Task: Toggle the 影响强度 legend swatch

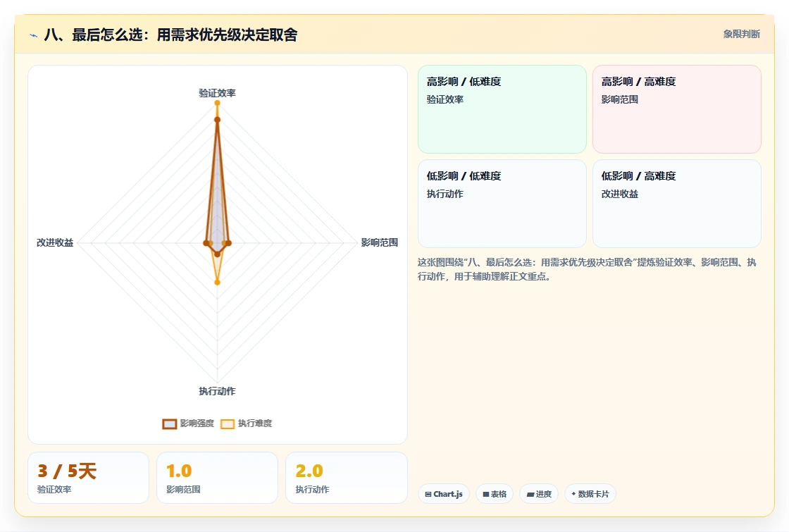Action: (170, 423)
